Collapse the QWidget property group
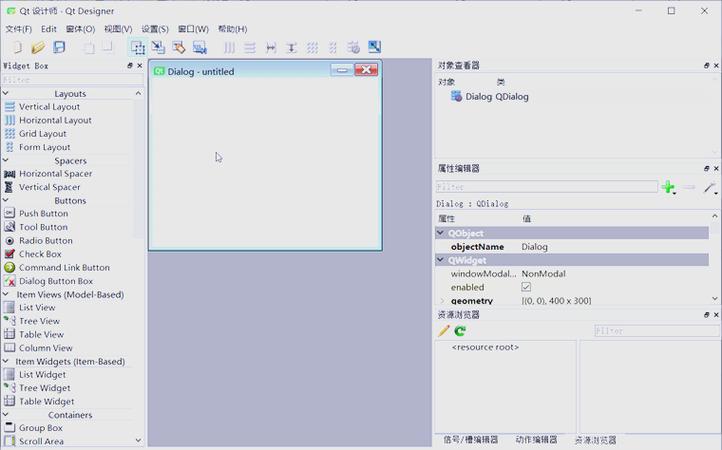 click(x=441, y=260)
